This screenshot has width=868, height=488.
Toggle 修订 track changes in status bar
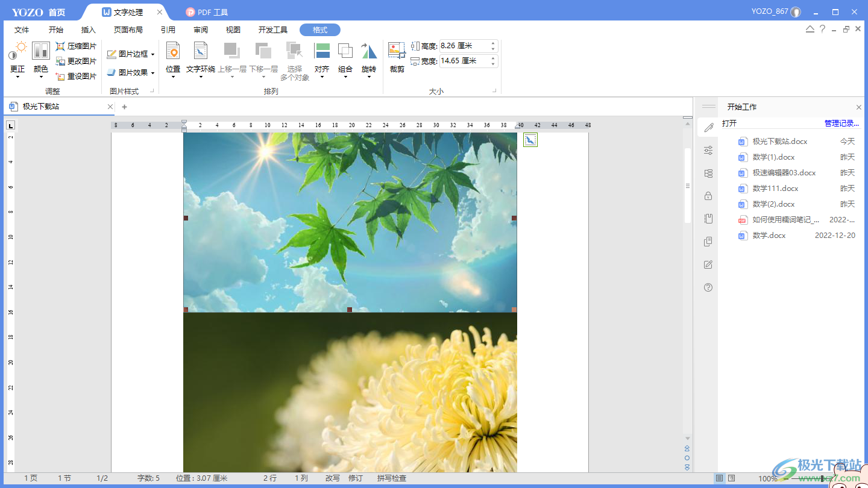pyautogui.click(x=356, y=478)
